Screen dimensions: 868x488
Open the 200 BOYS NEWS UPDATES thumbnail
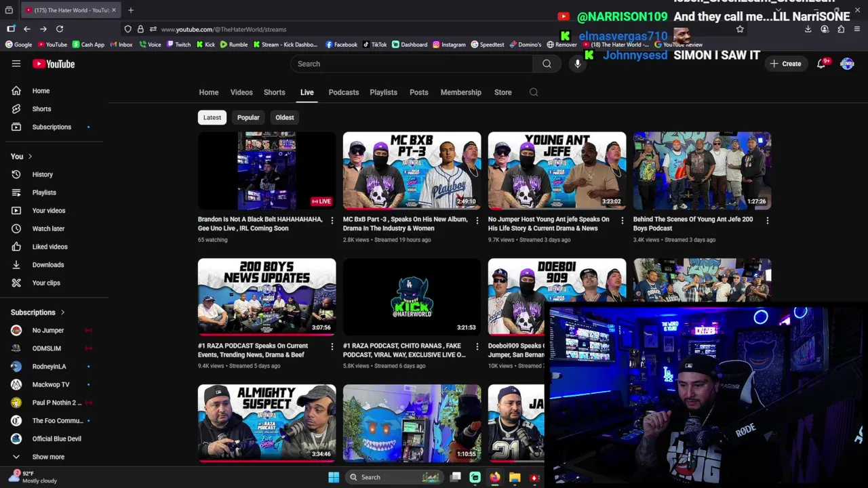click(267, 297)
